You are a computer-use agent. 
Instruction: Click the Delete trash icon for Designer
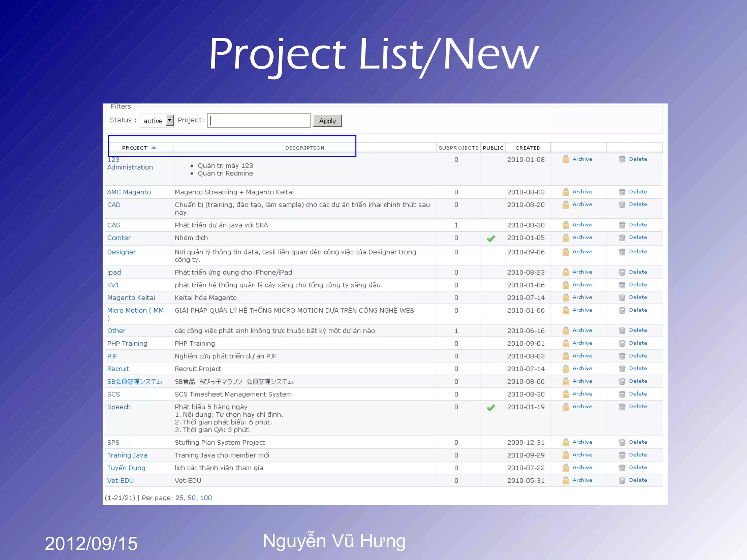tap(622, 252)
